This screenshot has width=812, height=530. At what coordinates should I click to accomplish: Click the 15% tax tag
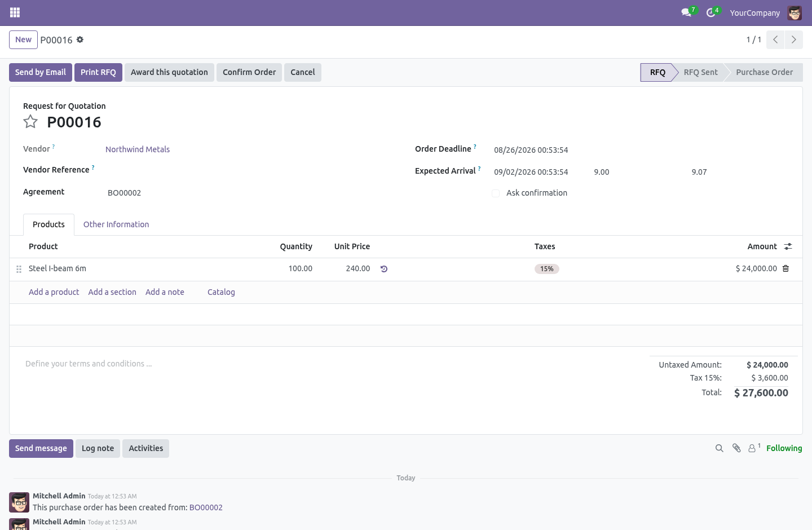pos(547,269)
